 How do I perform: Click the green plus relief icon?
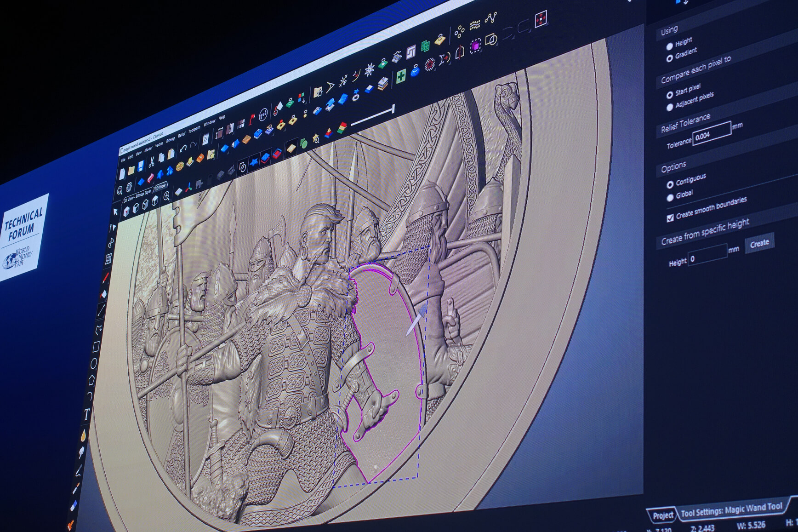[x=401, y=76]
